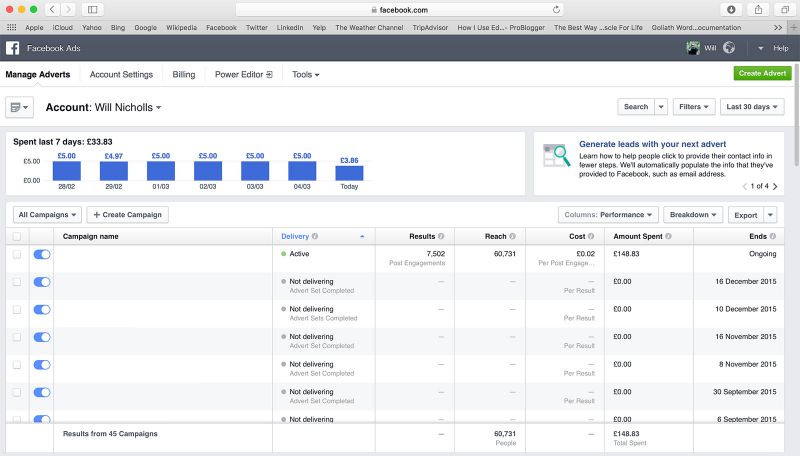Click the Delivery info icon
The image size is (800, 456).
315,236
